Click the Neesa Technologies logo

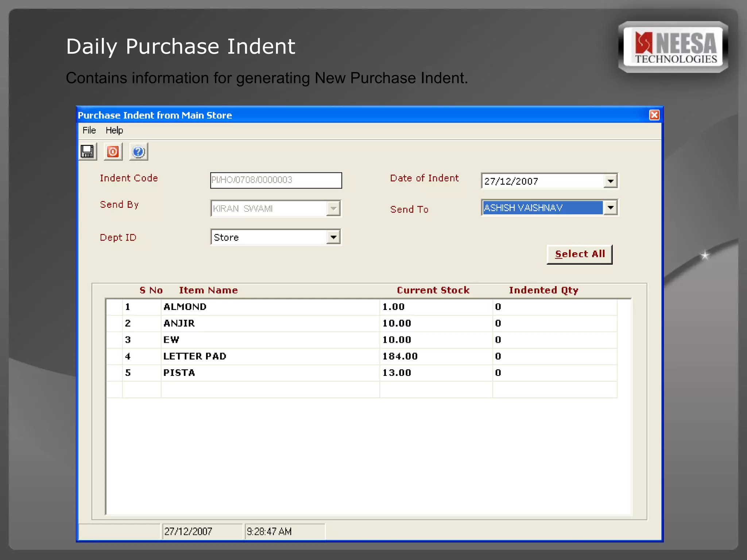click(673, 47)
